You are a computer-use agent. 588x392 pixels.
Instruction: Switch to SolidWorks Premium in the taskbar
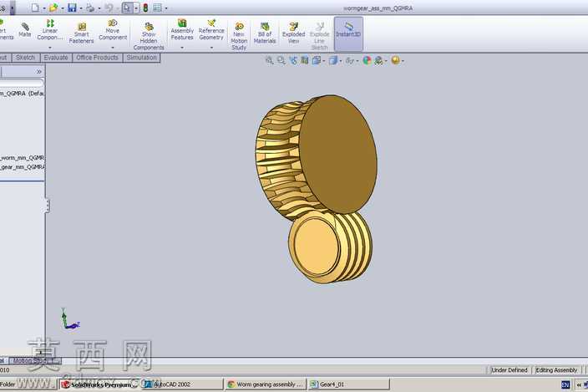click(99, 384)
